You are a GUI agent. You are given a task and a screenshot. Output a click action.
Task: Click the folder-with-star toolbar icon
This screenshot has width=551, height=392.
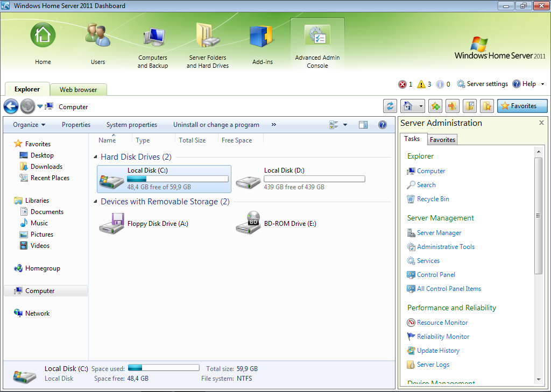[x=486, y=106]
